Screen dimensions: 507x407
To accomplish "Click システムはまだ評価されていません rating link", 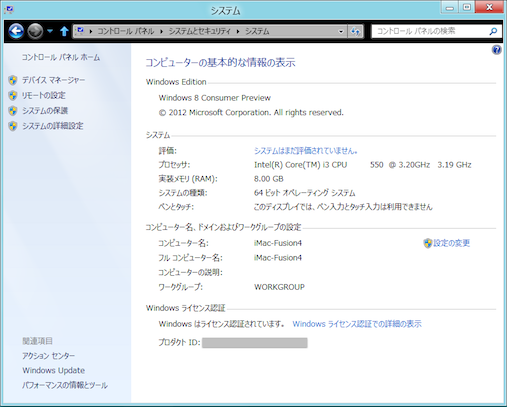I will pos(306,151).
